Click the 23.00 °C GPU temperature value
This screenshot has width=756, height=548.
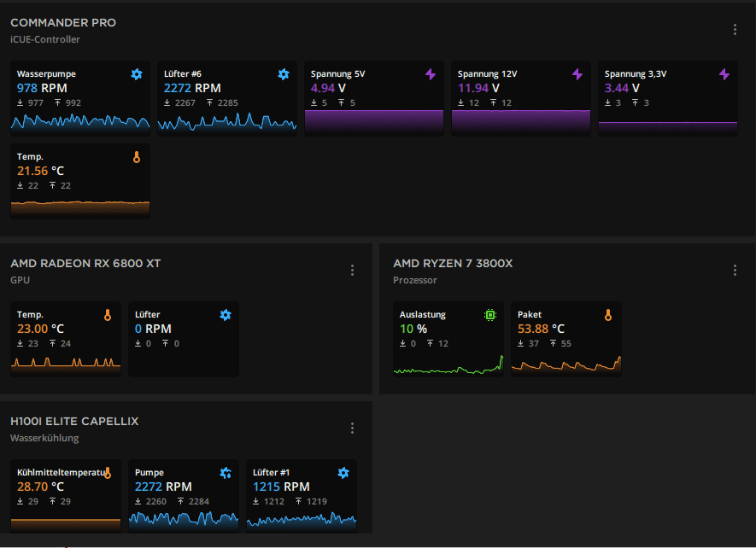(x=40, y=329)
